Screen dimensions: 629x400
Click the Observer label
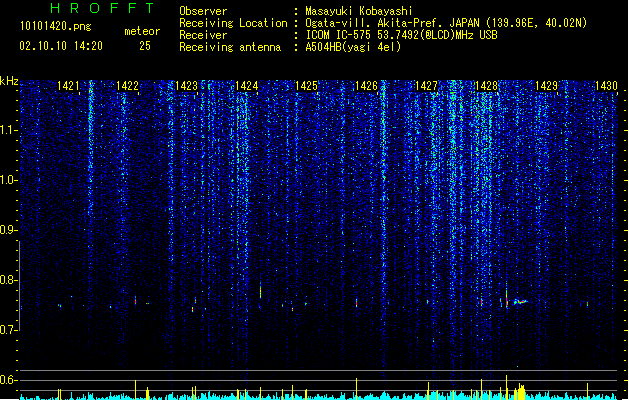click(x=203, y=11)
